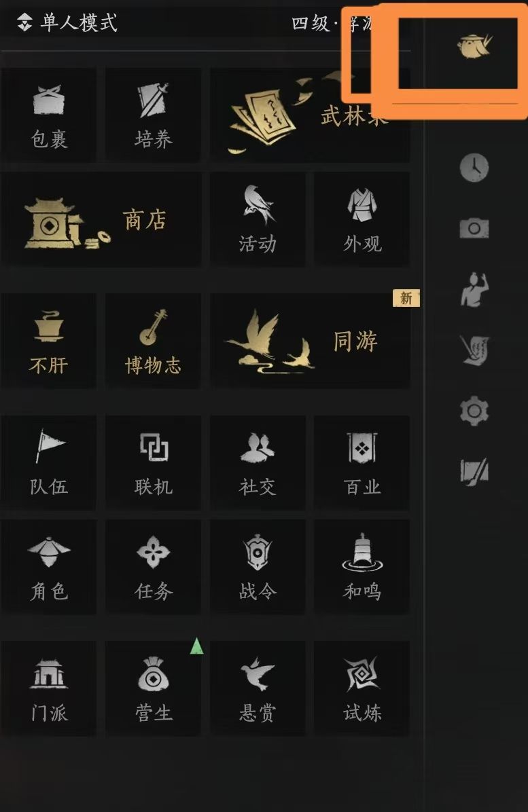Switch the 单人模式 mode selector

pos(67,23)
